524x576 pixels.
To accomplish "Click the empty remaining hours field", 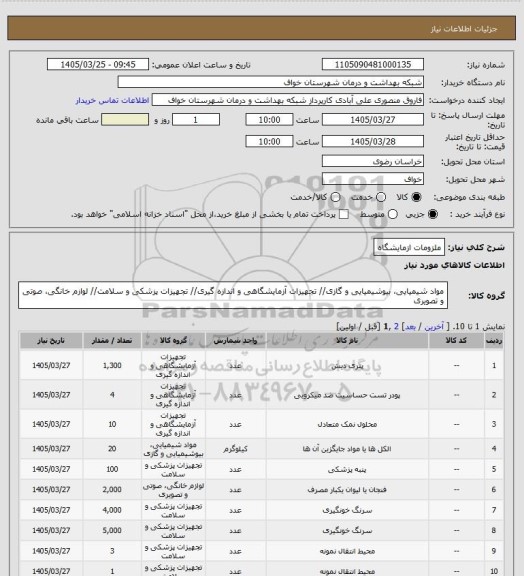I will click(x=125, y=120).
